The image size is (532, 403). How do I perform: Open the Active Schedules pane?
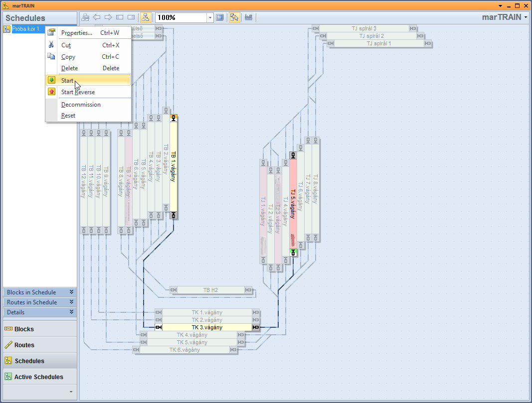[x=38, y=377]
